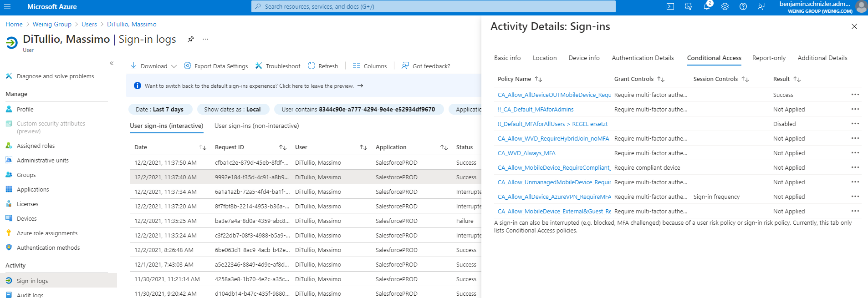Pin the Sign-in logs page
Image resolution: width=868 pixels, height=298 pixels.
(191, 39)
